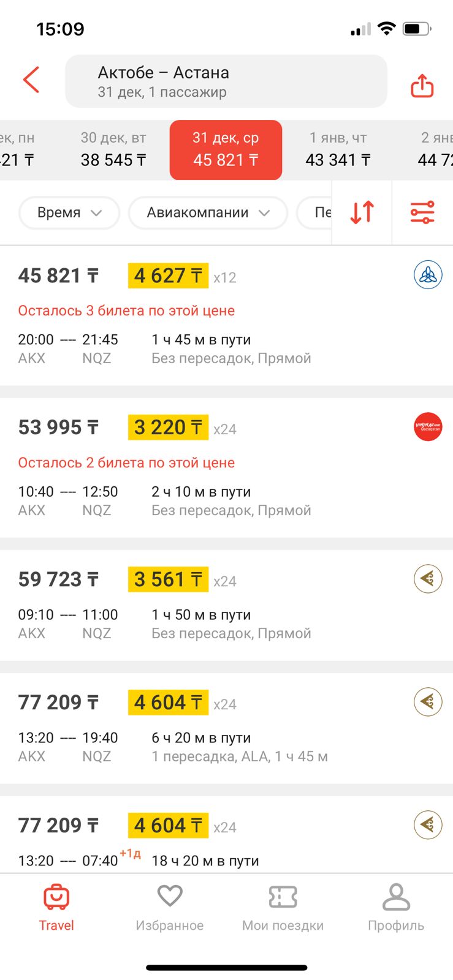Select the 1 янв, чт date tab
Image resolution: width=453 pixels, height=980 pixels.
[x=338, y=149]
